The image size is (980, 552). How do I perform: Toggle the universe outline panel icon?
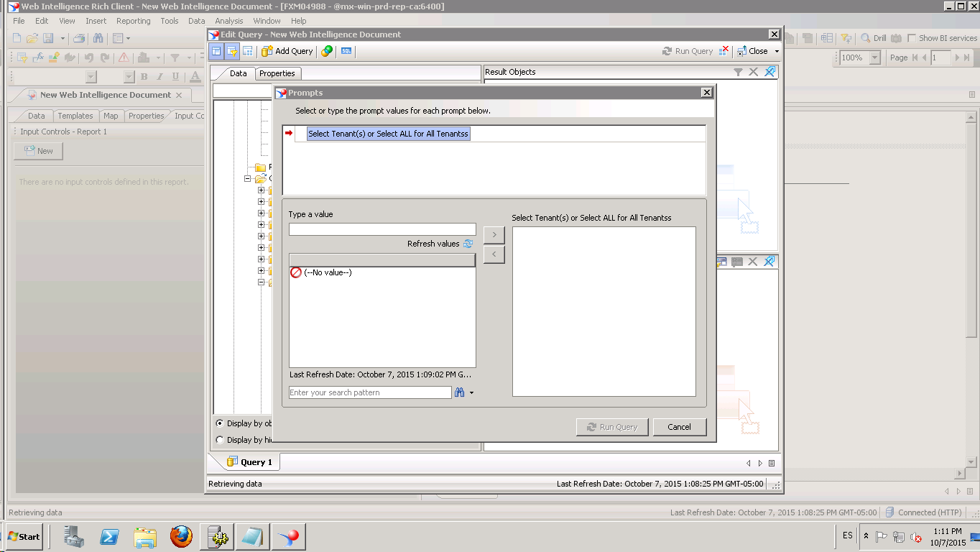(x=216, y=51)
